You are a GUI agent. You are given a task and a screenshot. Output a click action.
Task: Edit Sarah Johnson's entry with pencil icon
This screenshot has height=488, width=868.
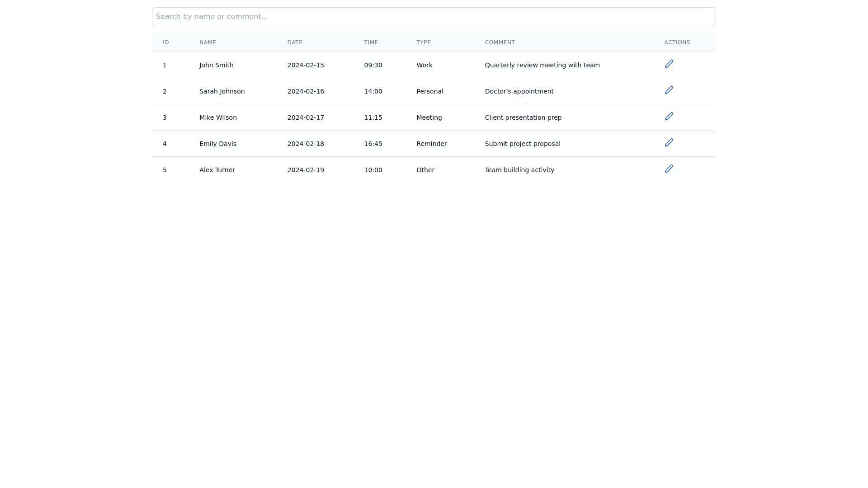pos(669,90)
